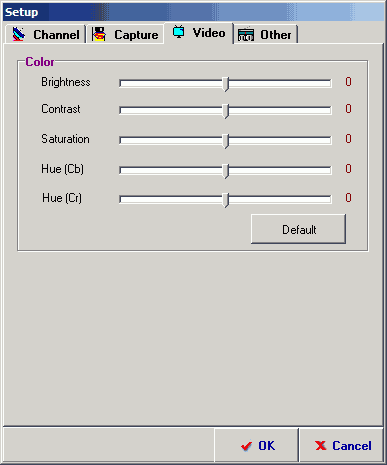The height and width of the screenshot is (465, 387).
Task: Click the Hue (Cb) slider thumb
Action: (226, 171)
